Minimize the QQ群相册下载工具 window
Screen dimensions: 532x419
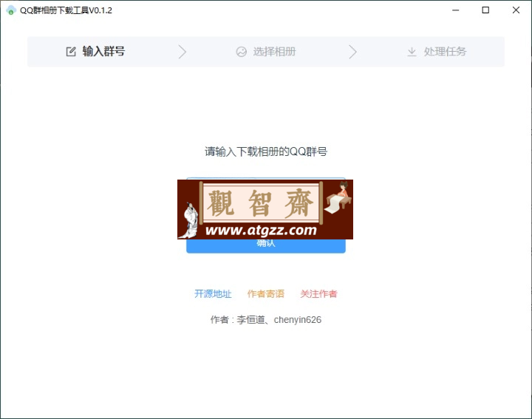pyautogui.click(x=456, y=10)
